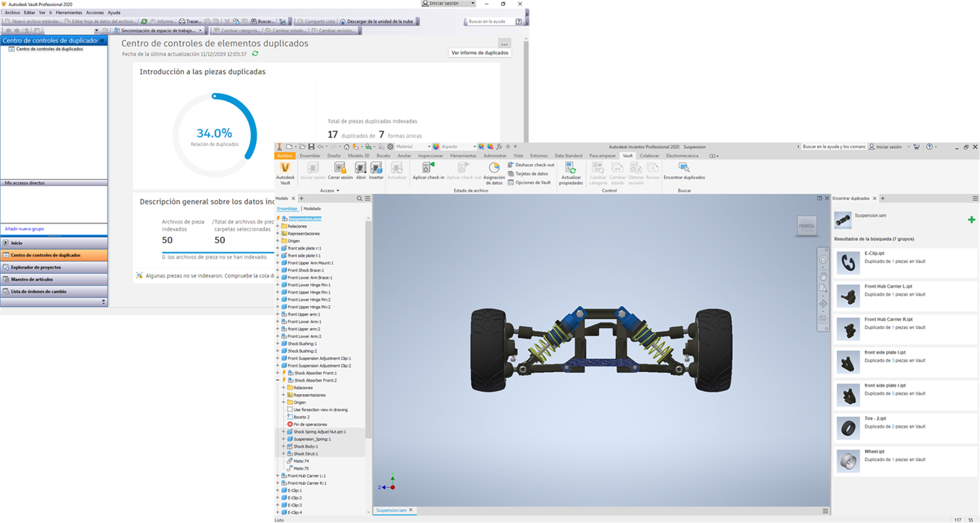This screenshot has height=523, width=980.
Task: Click the shopping cart icon in Inventor title bar
Action: coord(917,146)
